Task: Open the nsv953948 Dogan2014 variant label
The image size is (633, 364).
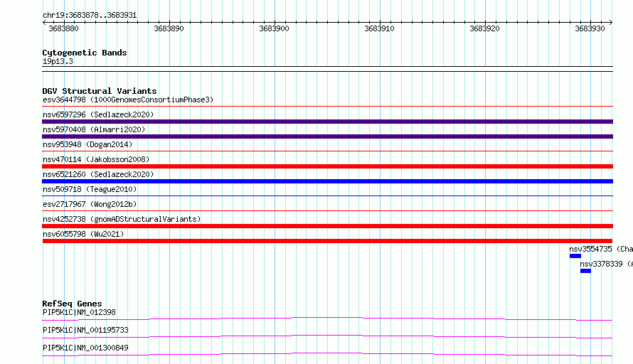Action: pyautogui.click(x=87, y=144)
